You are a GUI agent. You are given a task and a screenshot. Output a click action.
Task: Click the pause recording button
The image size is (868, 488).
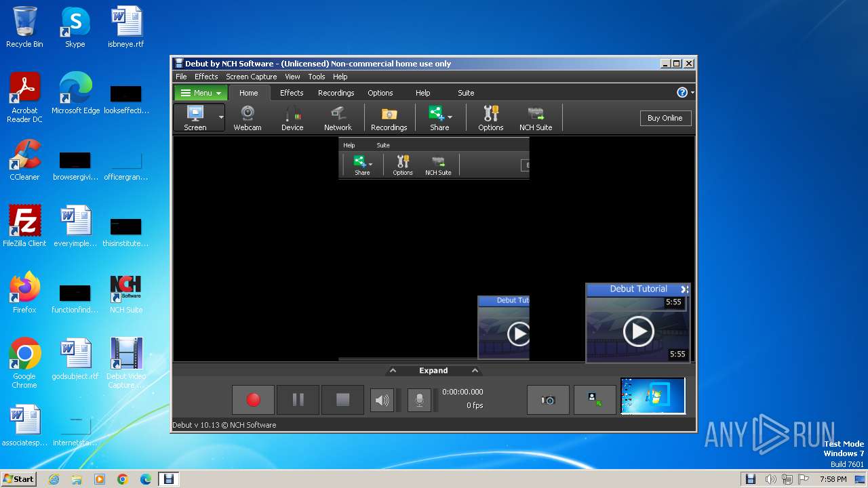(x=298, y=400)
